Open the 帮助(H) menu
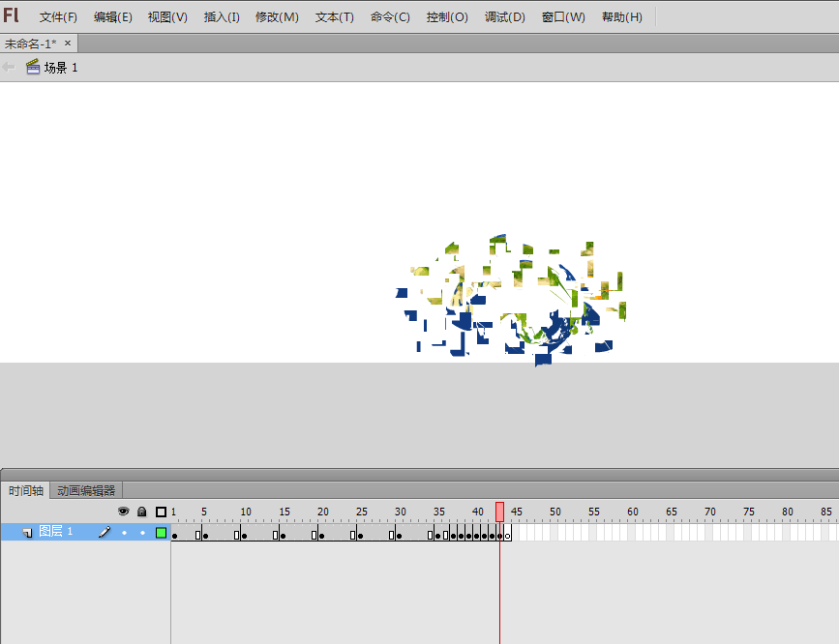The height and width of the screenshot is (644, 839). click(622, 17)
